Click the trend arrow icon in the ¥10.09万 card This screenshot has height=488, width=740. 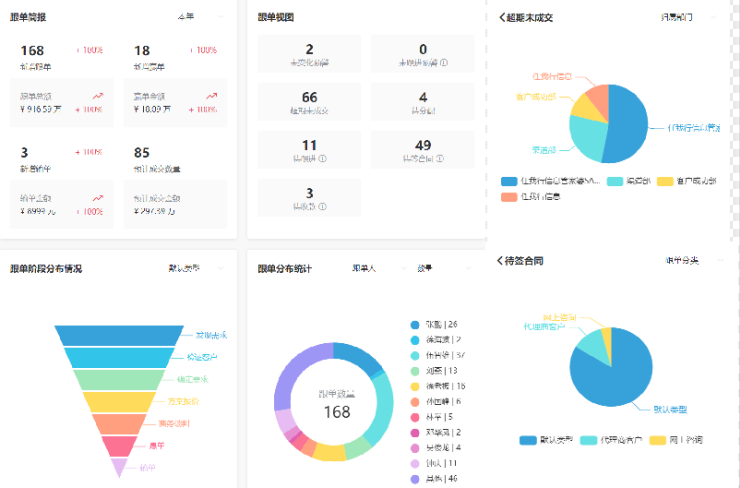pos(211,97)
